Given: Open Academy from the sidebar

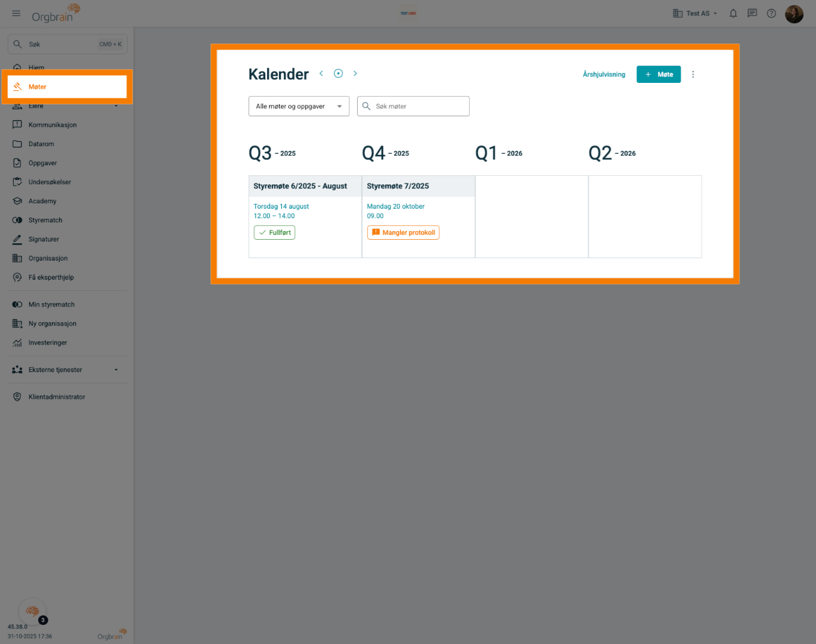Looking at the screenshot, I should tap(67, 201).
